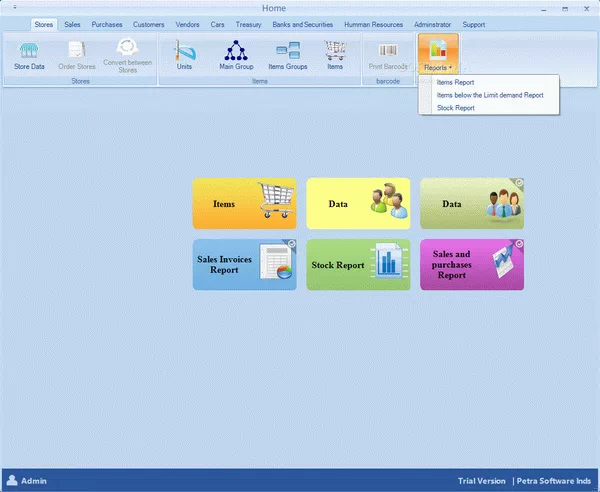Select Items below the Limit demand Report
The width and height of the screenshot is (600, 492).
click(x=490, y=96)
